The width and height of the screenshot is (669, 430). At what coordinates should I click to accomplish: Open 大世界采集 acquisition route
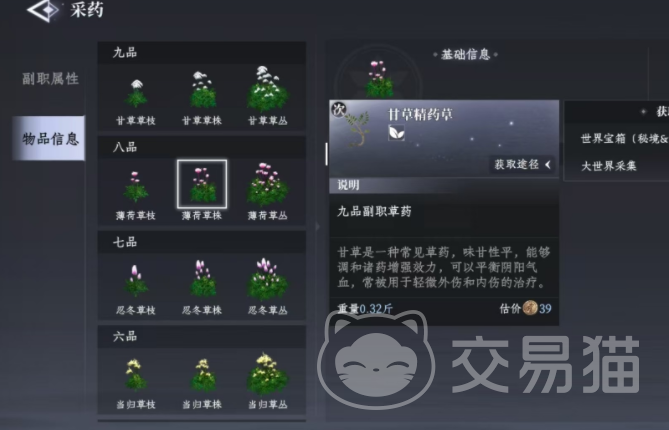609,166
